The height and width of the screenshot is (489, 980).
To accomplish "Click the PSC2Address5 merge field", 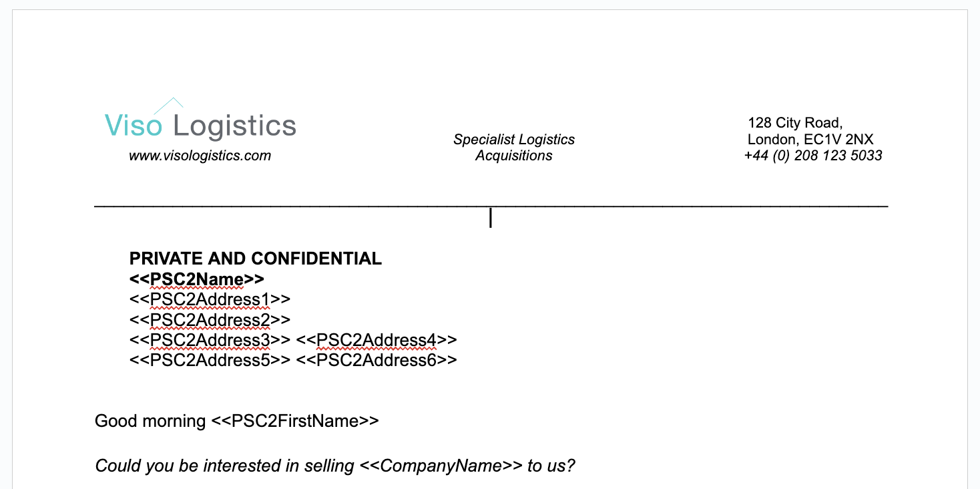I will [210, 360].
